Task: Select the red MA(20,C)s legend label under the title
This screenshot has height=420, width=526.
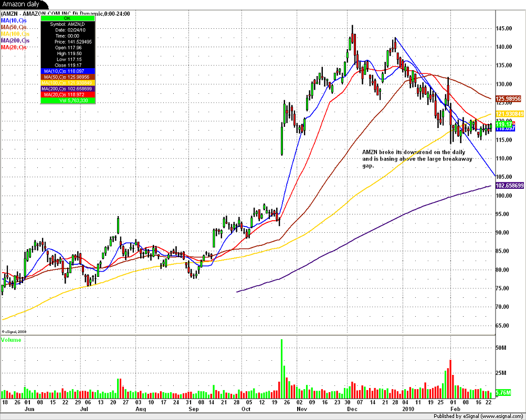Action: (x=14, y=48)
